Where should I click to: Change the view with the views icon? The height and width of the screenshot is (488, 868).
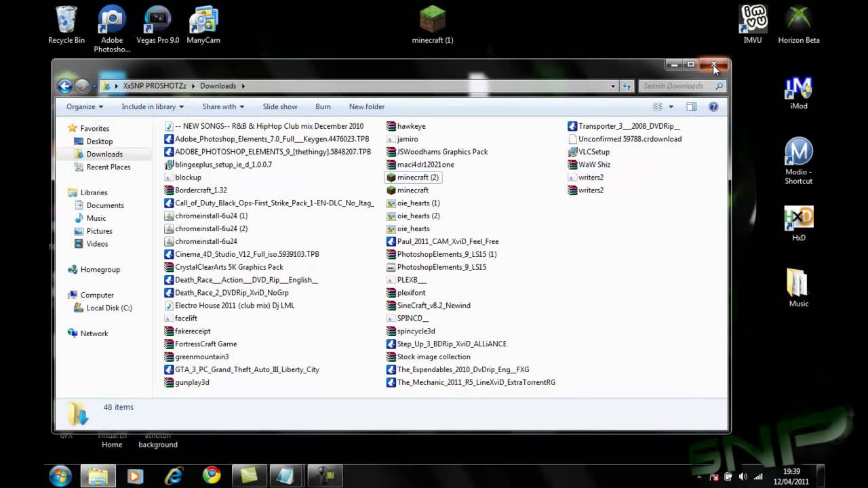point(657,106)
